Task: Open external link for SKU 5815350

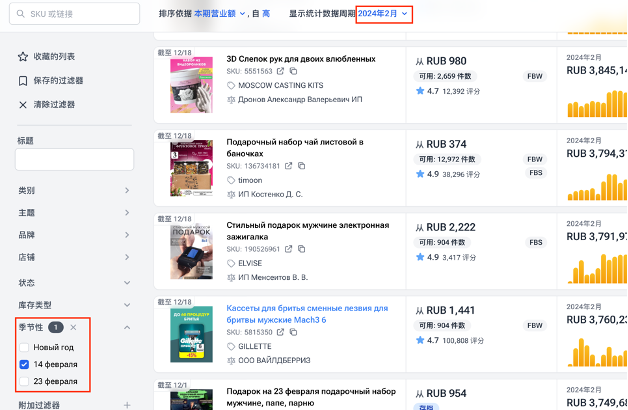Action: tap(279, 331)
